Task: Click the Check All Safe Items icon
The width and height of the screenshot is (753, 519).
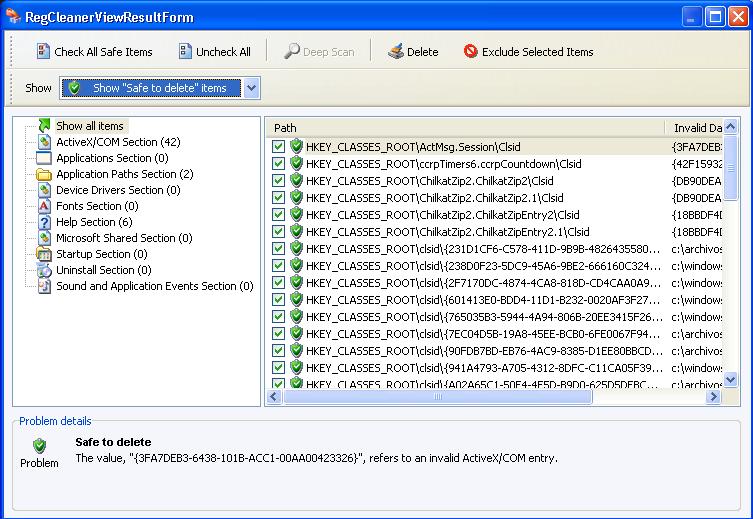Action: click(43, 51)
